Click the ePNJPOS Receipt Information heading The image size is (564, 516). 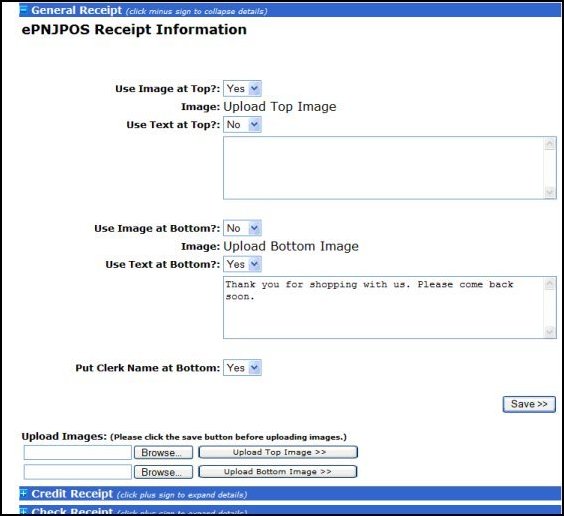tap(134, 29)
